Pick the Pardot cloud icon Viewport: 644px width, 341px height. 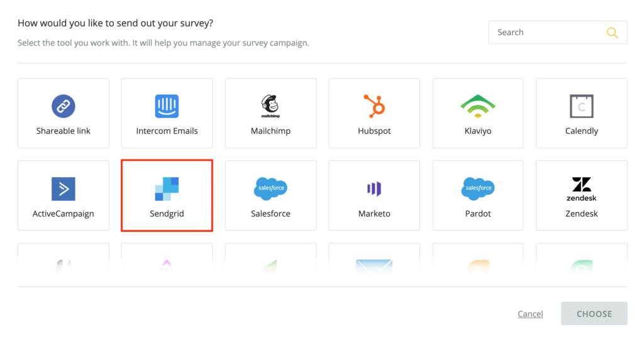click(x=477, y=188)
